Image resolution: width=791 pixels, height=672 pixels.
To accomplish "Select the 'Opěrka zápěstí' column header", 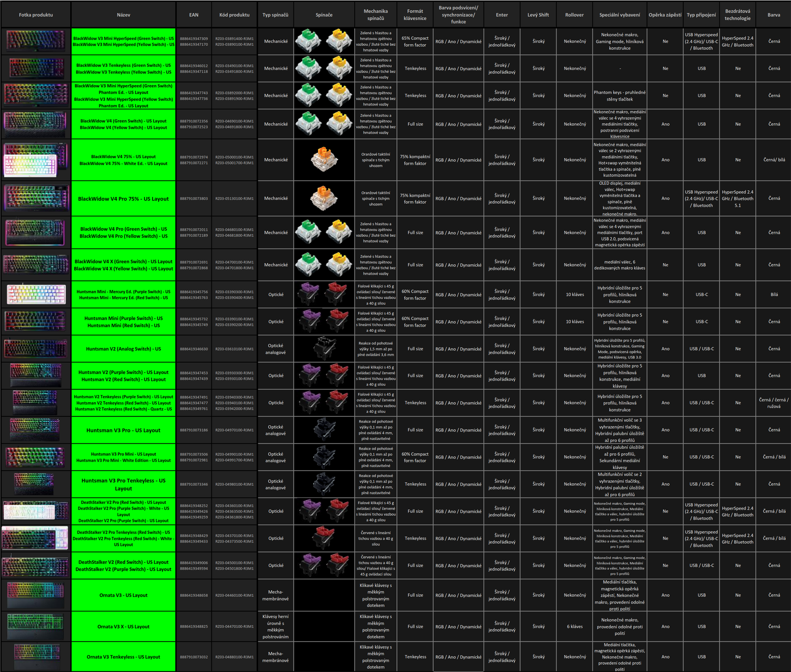I will coord(665,15).
